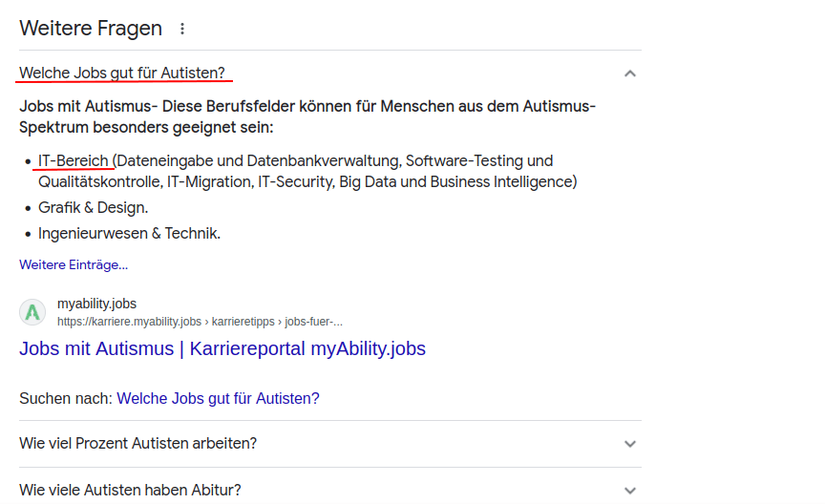Expand the chevron for 'Wie viel Prozent Autisten arbeiten?'

[x=630, y=444]
